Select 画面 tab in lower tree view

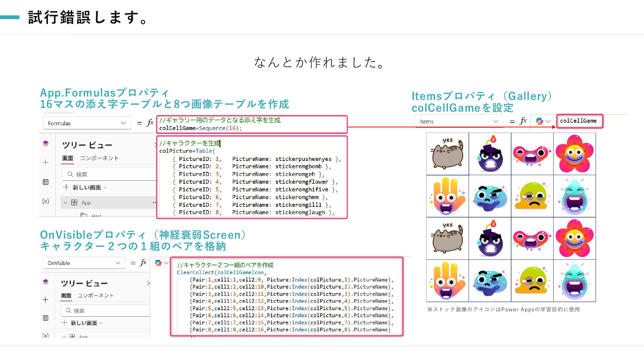coord(66,296)
